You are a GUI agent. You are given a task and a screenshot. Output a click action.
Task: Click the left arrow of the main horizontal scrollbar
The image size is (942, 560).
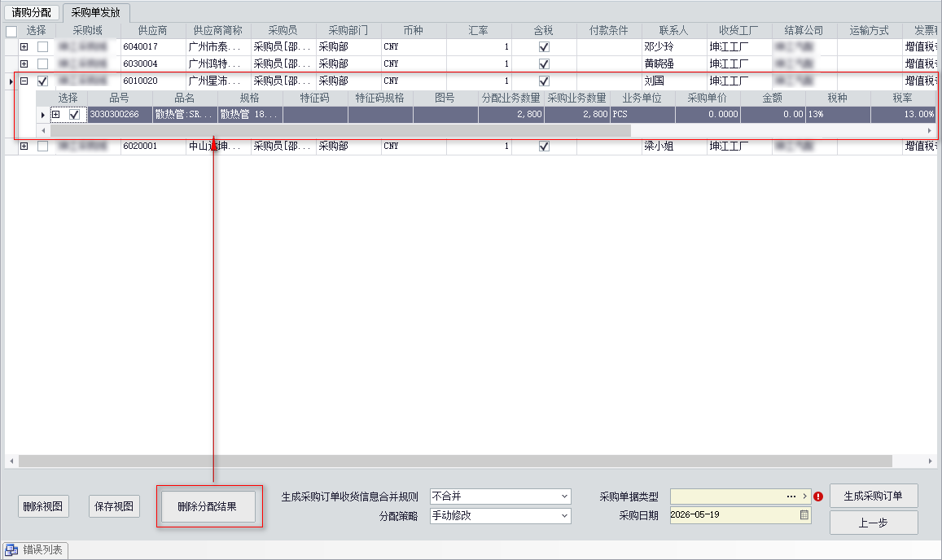[x=11, y=461]
